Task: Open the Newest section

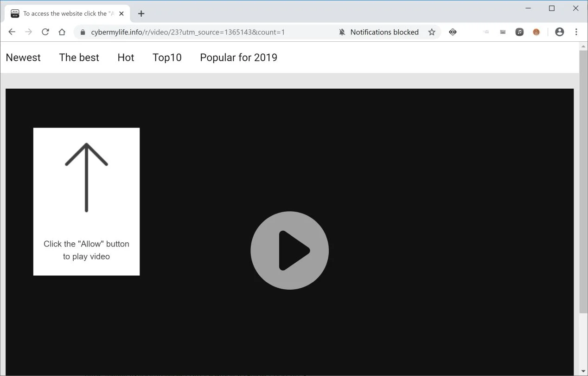Action: [x=23, y=58]
